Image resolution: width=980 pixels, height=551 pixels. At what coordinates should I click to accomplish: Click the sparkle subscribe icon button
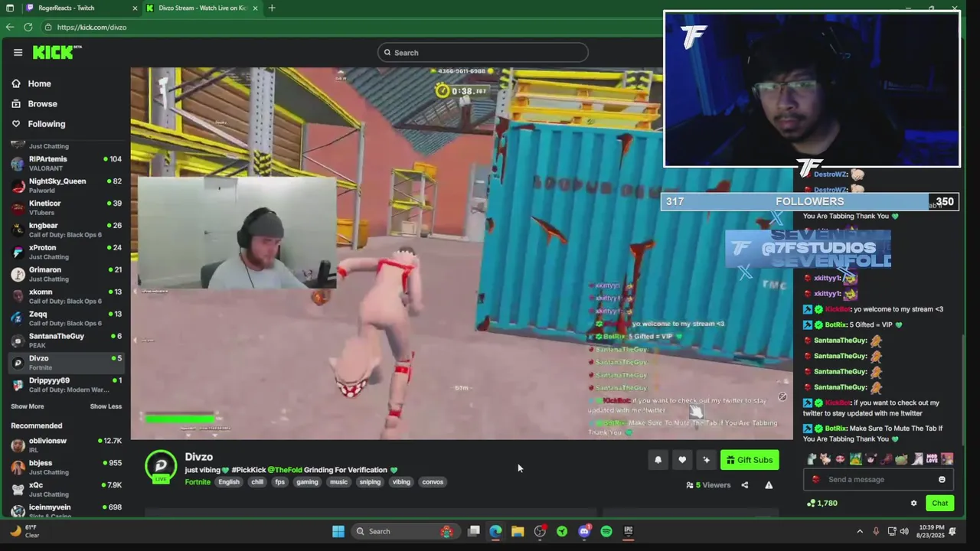click(706, 460)
